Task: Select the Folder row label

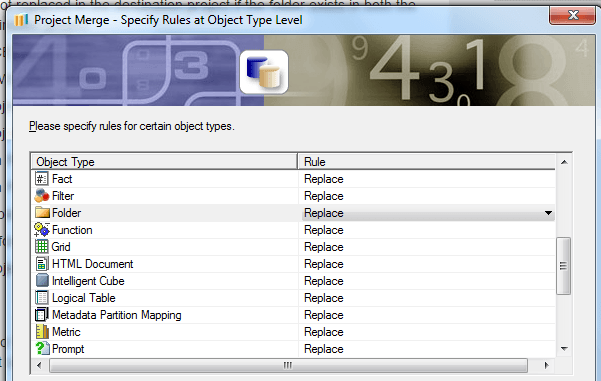Action: pyautogui.click(x=67, y=213)
